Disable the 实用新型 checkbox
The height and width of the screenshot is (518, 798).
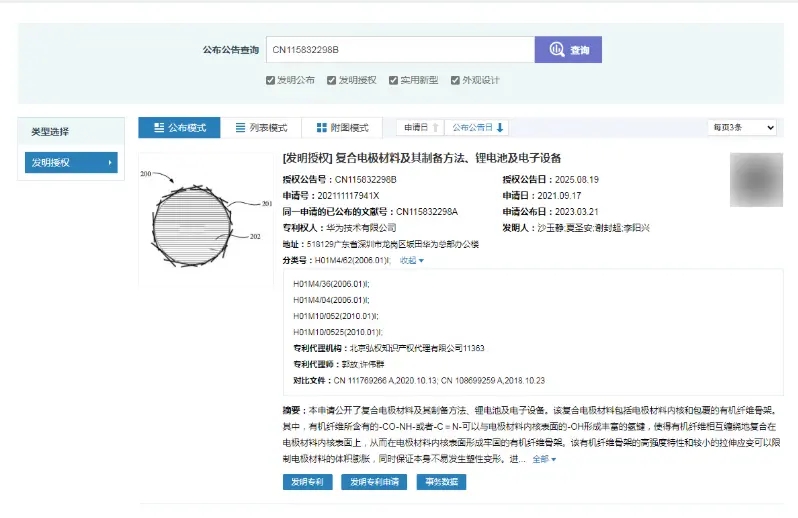tap(393, 80)
